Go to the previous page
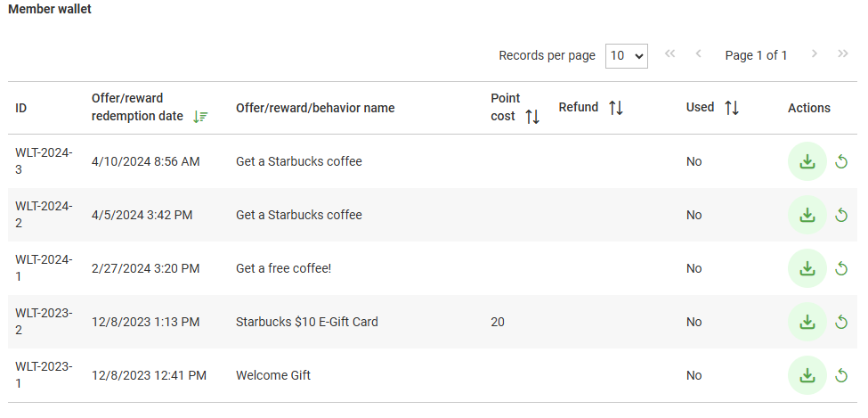This screenshot has height=418, width=868. click(699, 54)
